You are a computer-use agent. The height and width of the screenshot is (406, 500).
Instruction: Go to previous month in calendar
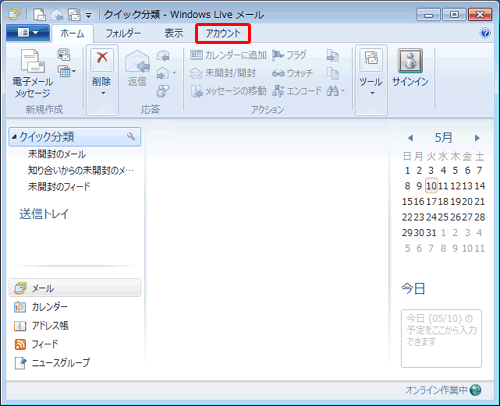pos(410,138)
